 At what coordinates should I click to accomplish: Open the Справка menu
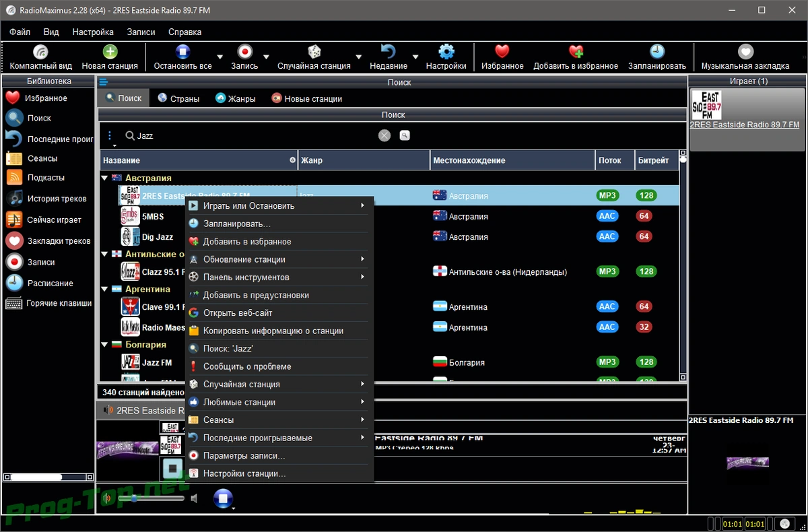click(x=184, y=32)
